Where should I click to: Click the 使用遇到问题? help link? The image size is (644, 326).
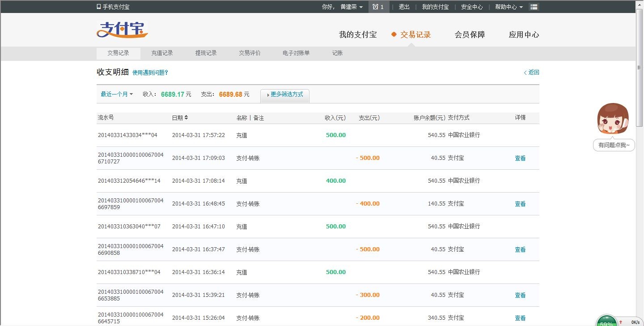150,73
